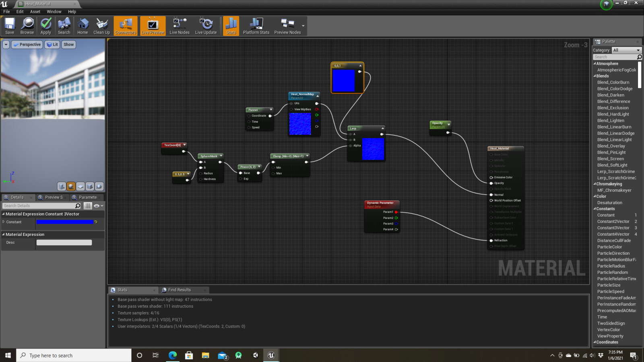Open viewport options dropdown arrow
The height and width of the screenshot is (362, 644).
6,45
